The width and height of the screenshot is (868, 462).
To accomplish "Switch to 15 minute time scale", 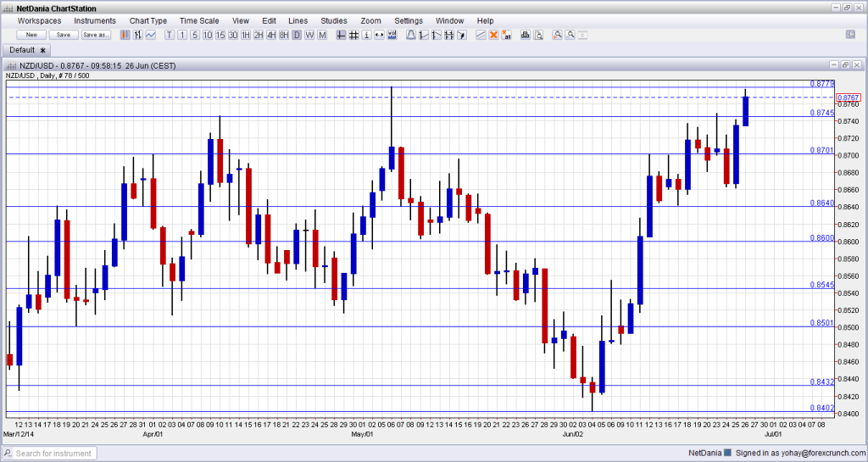I will coord(220,35).
